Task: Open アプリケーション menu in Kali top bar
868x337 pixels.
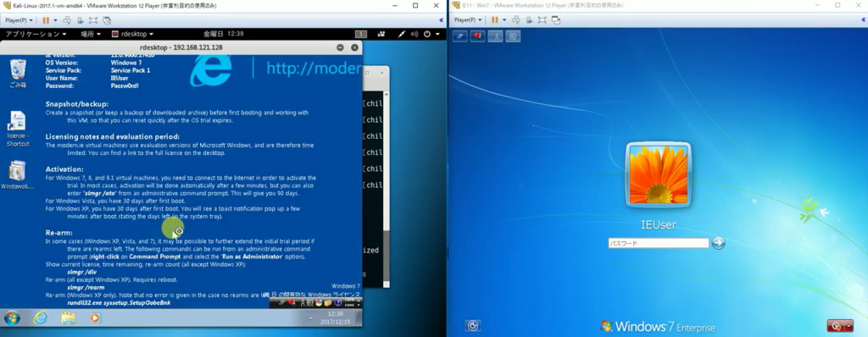Action: [36, 34]
